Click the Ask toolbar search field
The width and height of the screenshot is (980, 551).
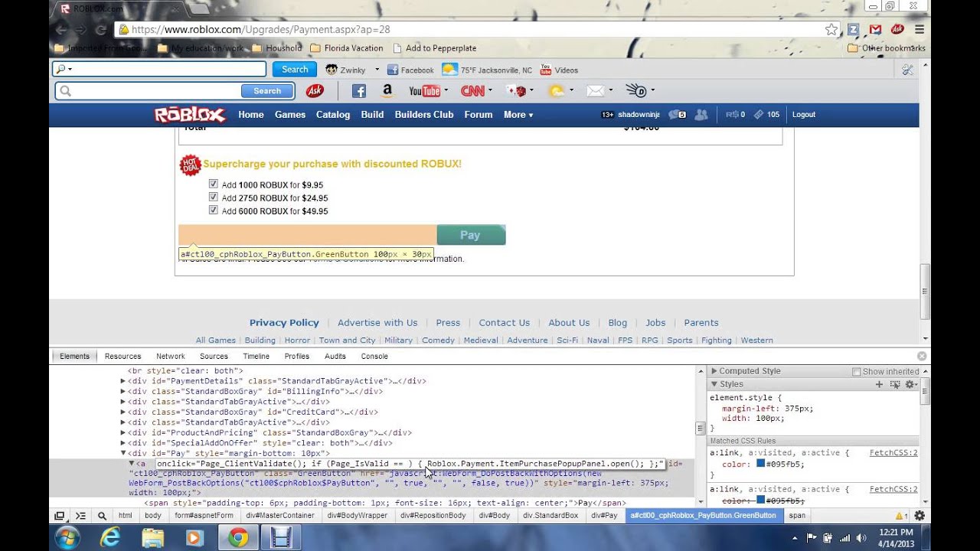[x=149, y=91]
